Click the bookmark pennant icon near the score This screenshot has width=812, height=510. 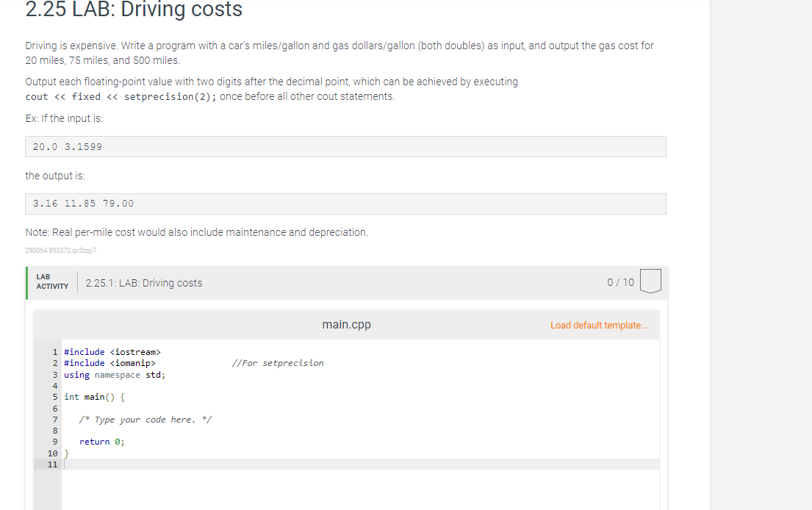tap(651, 280)
